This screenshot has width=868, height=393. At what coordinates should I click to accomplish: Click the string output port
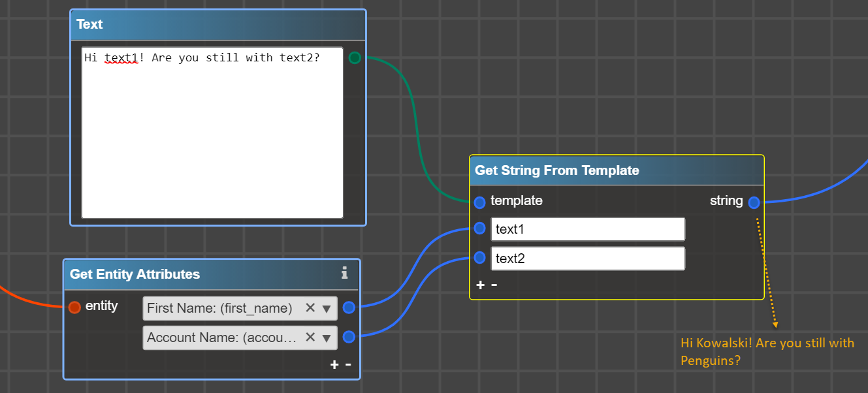click(x=754, y=202)
